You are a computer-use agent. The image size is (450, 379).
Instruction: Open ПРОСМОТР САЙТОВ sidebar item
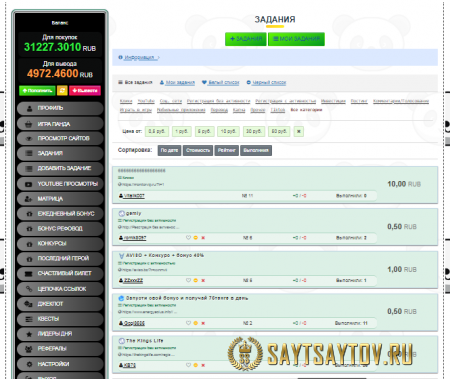click(x=60, y=138)
